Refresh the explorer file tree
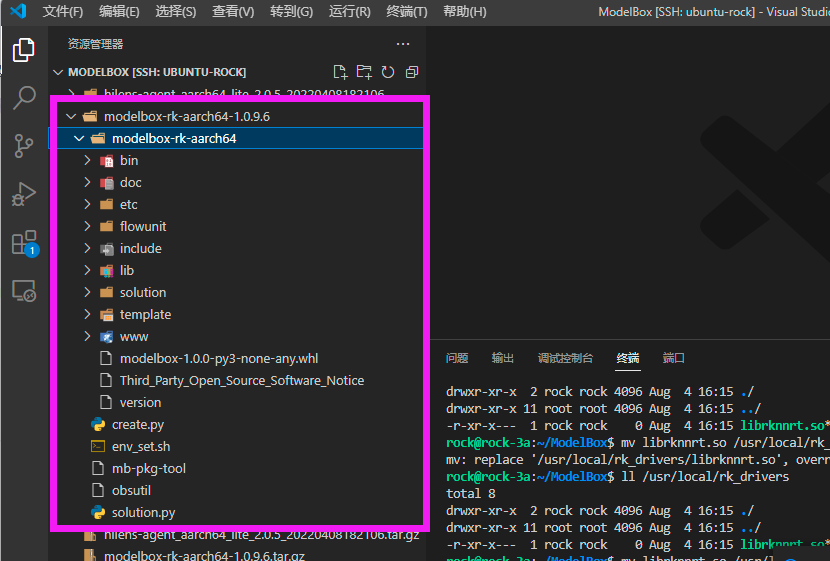 pyautogui.click(x=388, y=72)
